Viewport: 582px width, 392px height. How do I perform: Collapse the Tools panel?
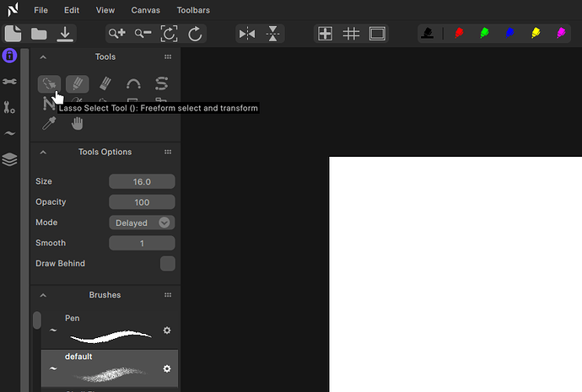pyautogui.click(x=43, y=56)
